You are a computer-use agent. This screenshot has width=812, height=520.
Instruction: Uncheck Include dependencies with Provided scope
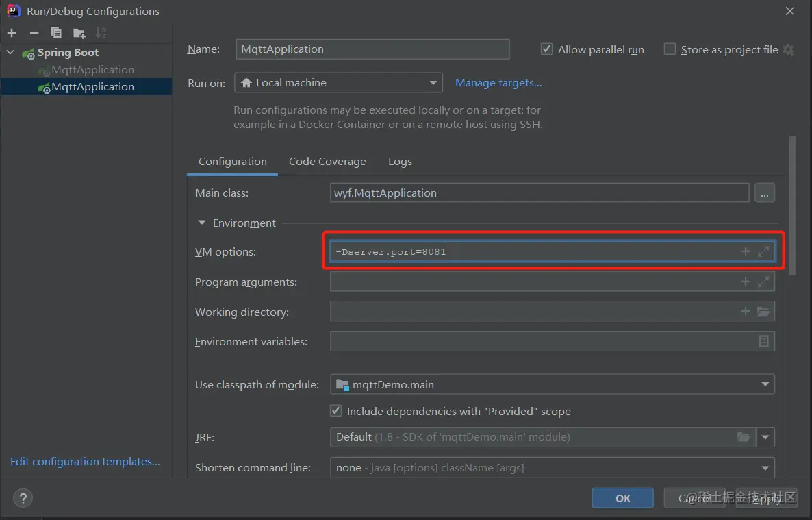(336, 411)
